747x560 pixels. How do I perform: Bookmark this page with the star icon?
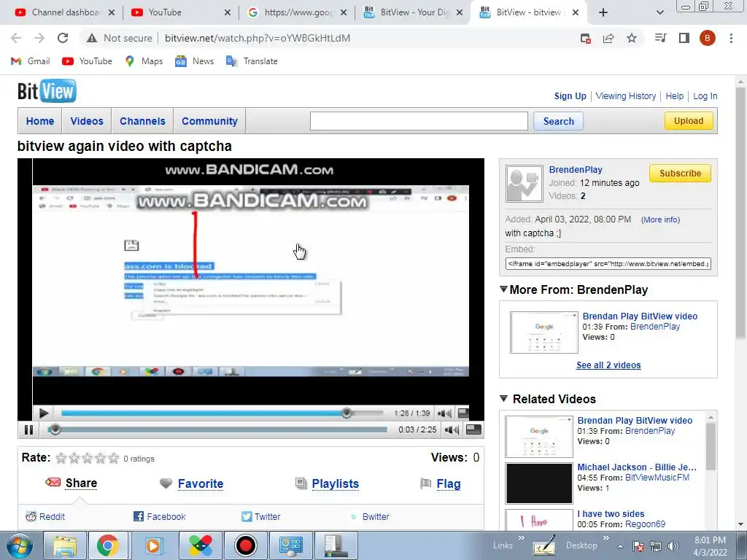click(x=631, y=38)
